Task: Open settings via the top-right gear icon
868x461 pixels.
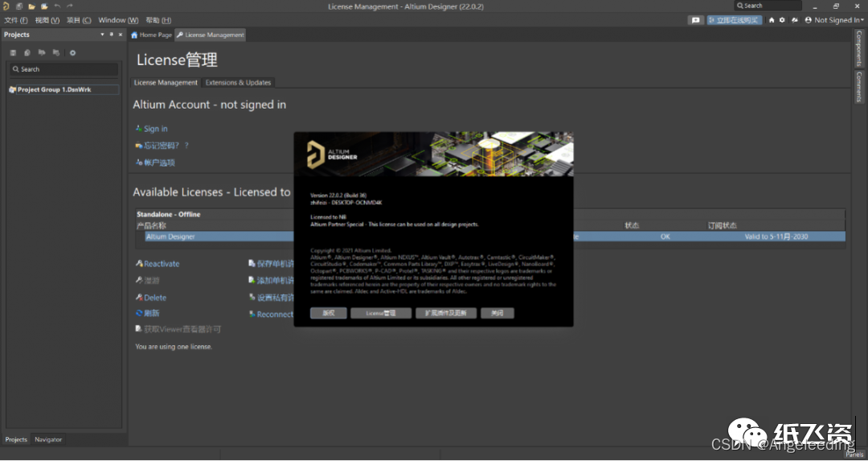Action: point(782,20)
